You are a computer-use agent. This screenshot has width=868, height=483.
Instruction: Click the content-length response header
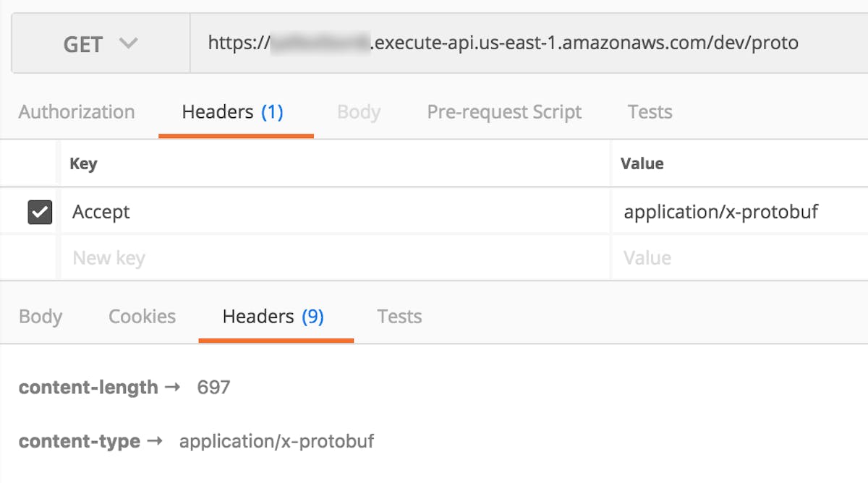click(x=88, y=387)
